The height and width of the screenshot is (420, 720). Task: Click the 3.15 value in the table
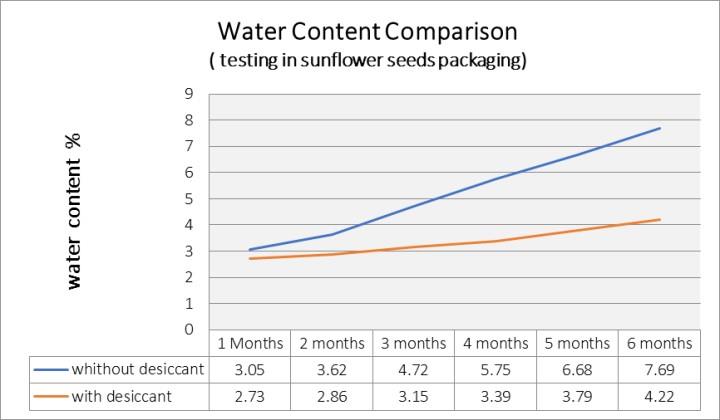[x=413, y=397]
